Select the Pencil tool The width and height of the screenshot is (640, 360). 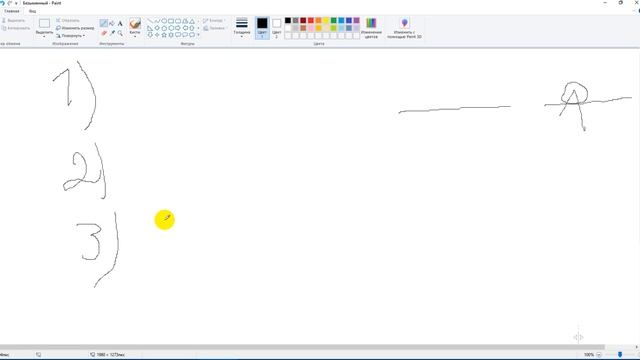104,23
